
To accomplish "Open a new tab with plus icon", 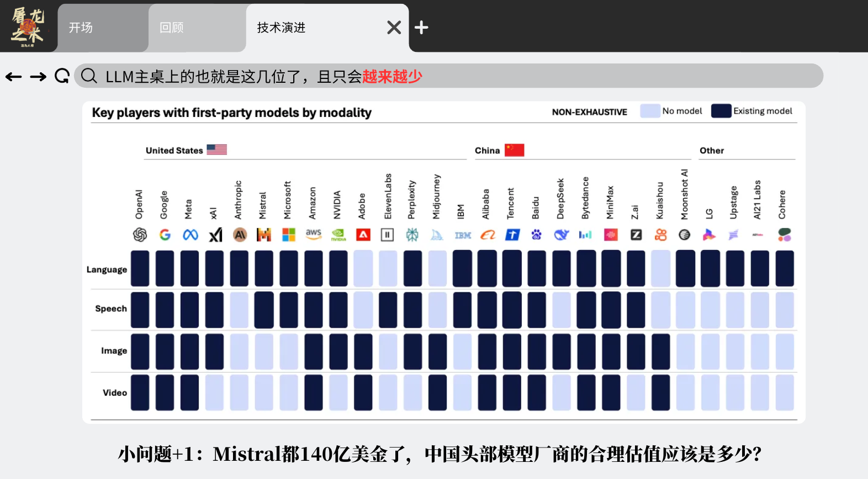I will (421, 28).
